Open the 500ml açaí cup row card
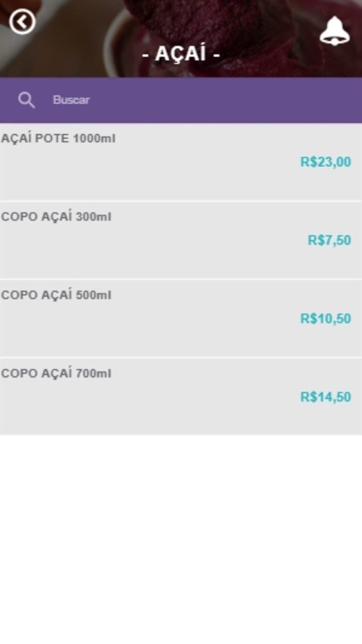Screen dimensions: 362x644 [155, 331]
